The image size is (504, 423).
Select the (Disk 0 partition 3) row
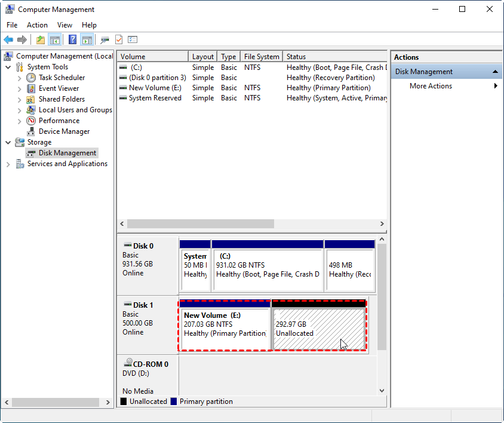(x=252, y=78)
